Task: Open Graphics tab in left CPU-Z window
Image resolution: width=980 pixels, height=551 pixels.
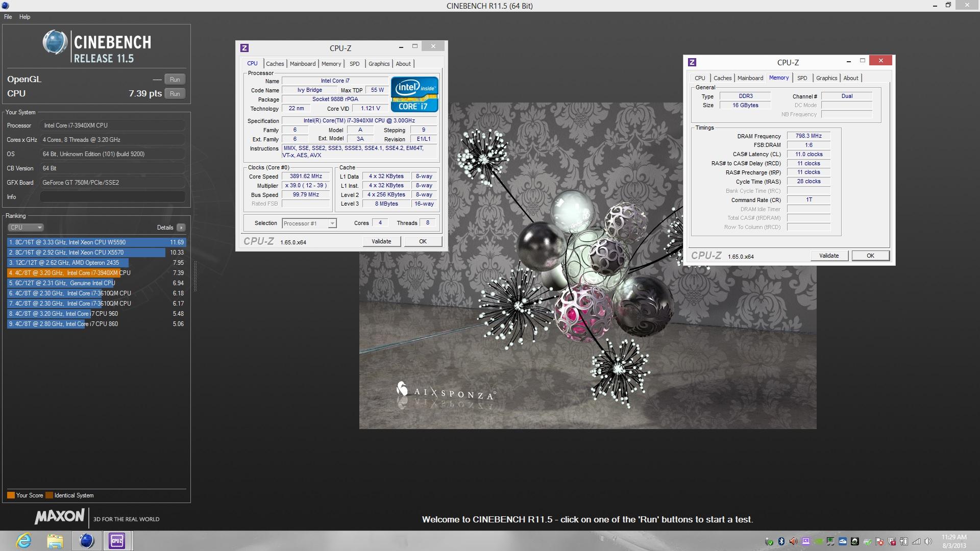Action: pyautogui.click(x=379, y=64)
